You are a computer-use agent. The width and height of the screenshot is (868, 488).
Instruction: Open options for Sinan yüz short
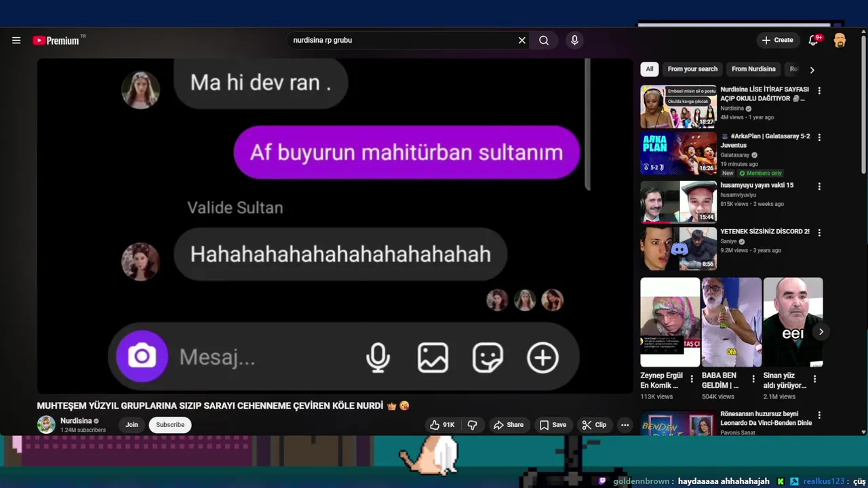coord(814,379)
